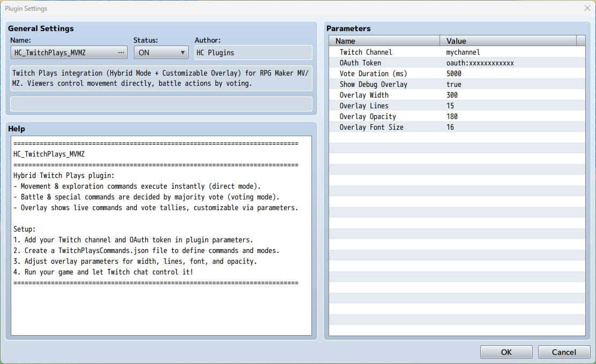This screenshot has width=596, height=364.
Task: Click the value mychannel
Action: pyautogui.click(x=463, y=52)
